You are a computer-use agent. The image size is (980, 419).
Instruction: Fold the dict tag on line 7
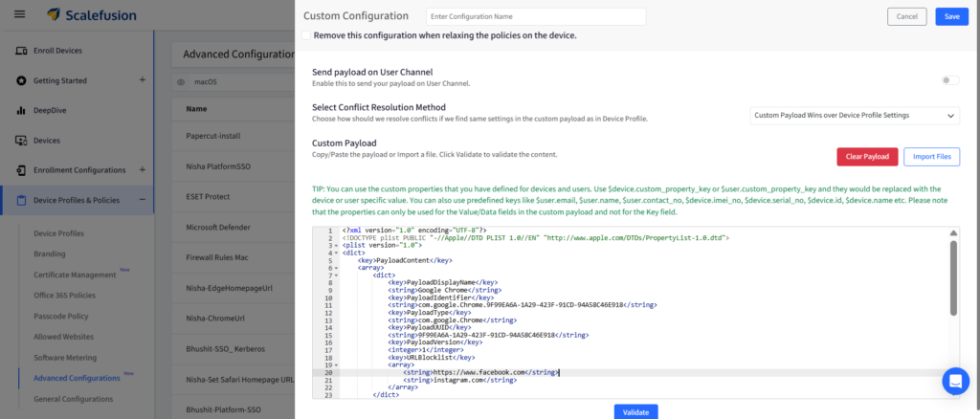[x=336, y=276]
